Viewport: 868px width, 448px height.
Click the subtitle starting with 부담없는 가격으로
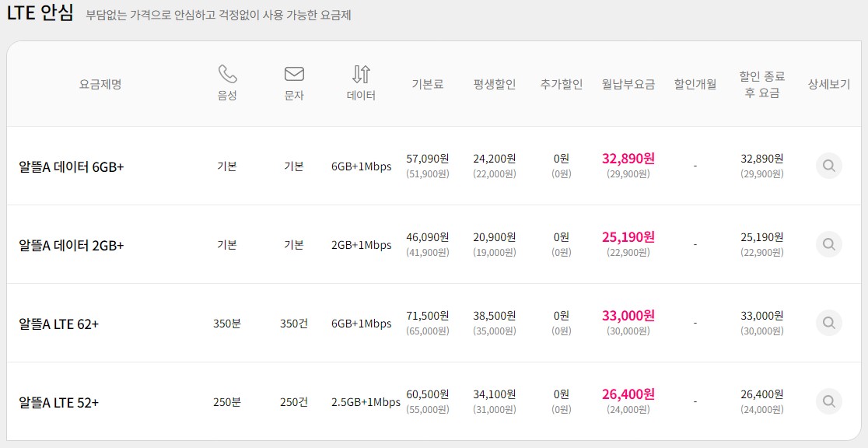click(218, 15)
